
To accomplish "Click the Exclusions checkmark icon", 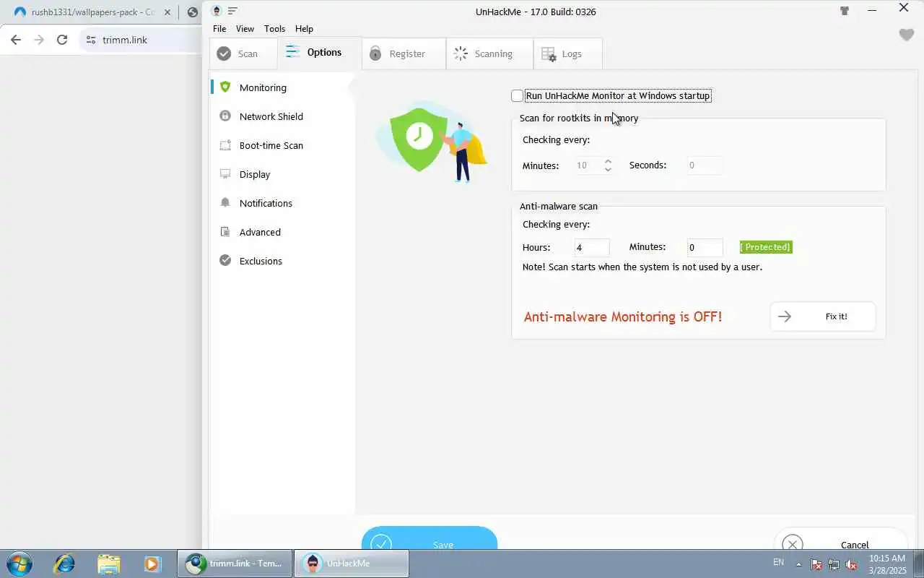I will coord(225,260).
